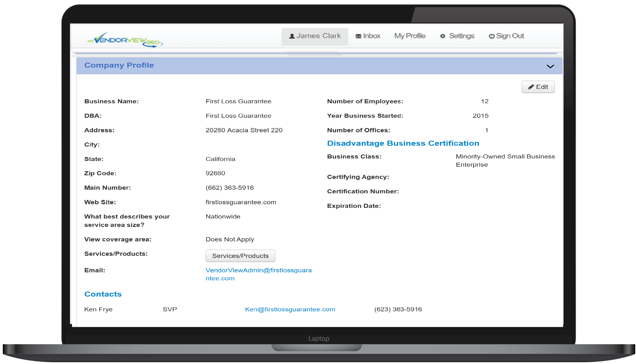Viewport: 636px width, 364px height.
Task: Click the user icon beside James Clark
Action: [x=292, y=36]
